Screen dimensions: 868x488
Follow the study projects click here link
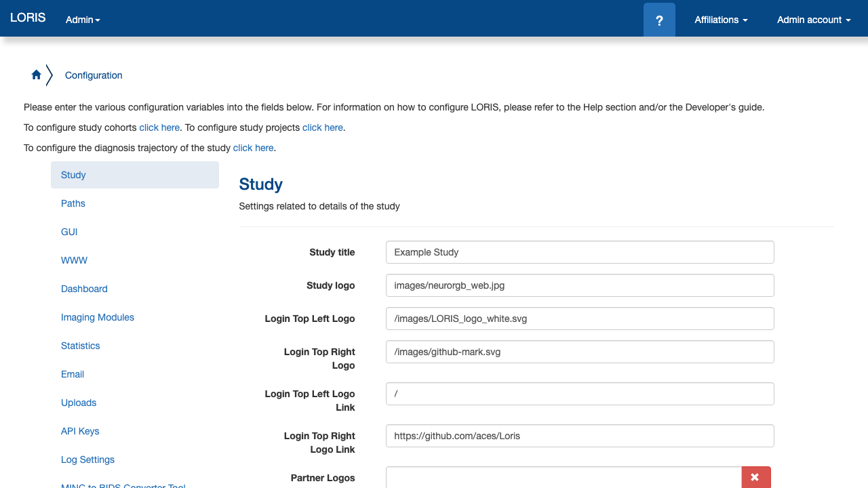[323, 127]
